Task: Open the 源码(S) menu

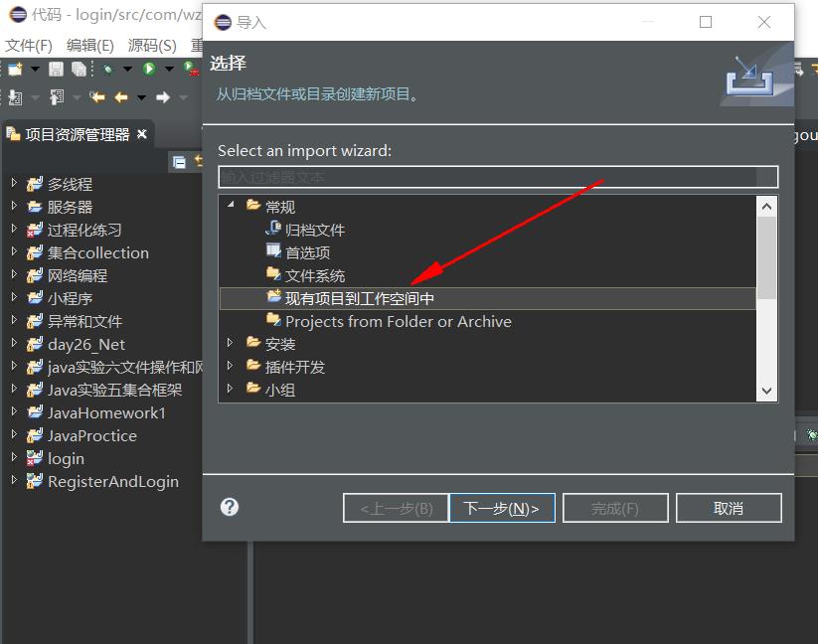Action: [x=152, y=46]
